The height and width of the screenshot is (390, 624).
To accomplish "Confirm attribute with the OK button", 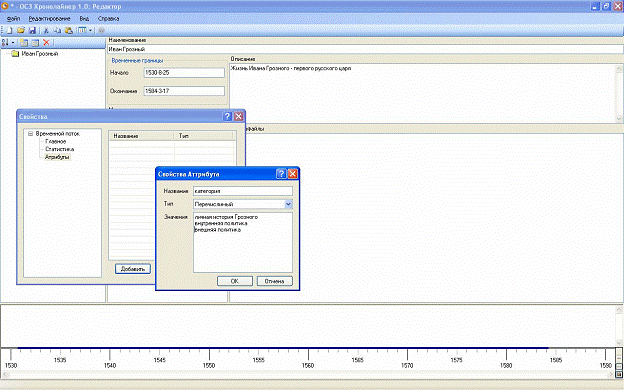I will tap(235, 281).
